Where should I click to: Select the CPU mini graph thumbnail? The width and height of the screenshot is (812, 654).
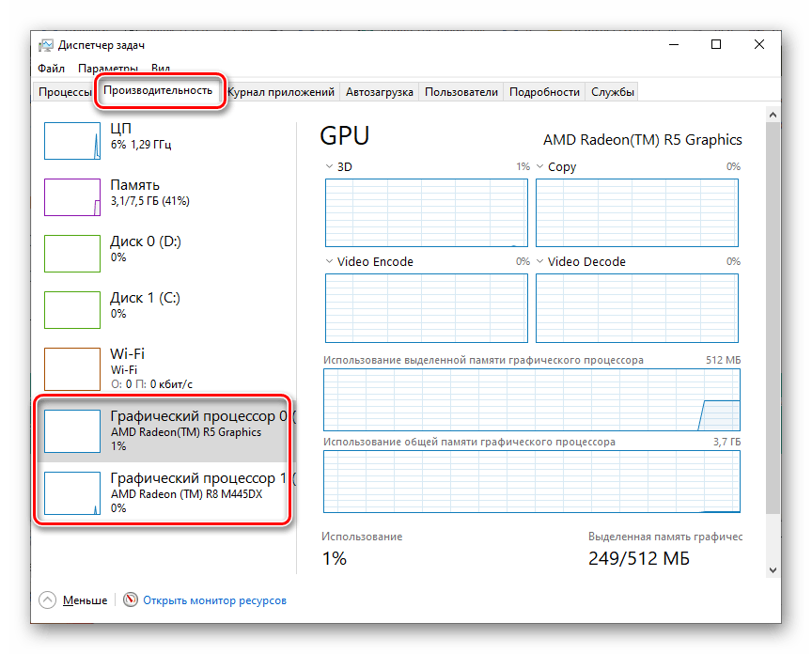click(x=72, y=140)
